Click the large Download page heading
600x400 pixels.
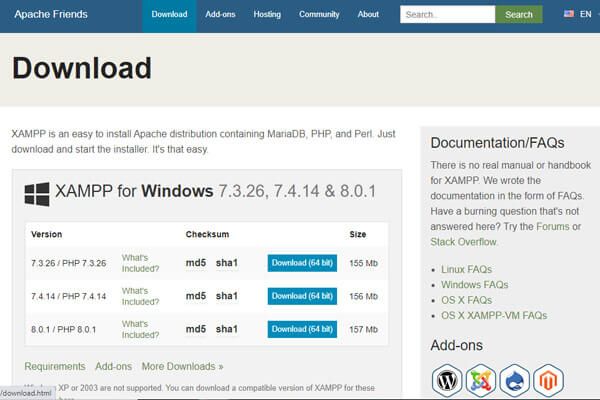[x=82, y=68]
